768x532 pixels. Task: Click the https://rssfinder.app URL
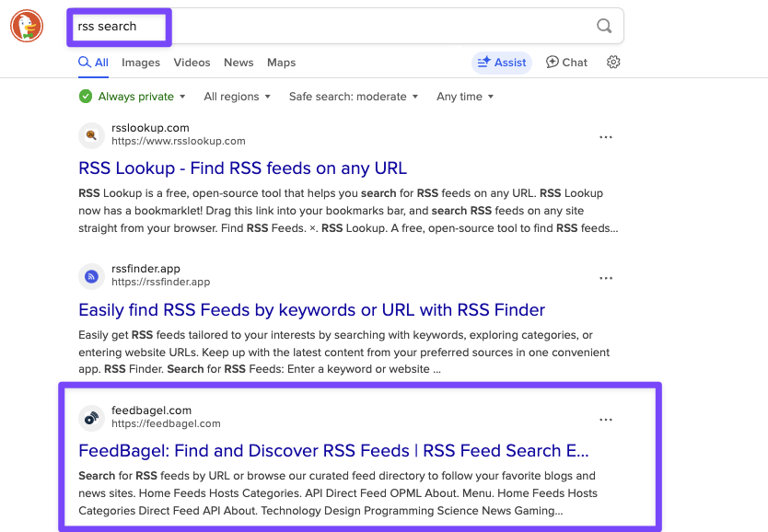pyautogui.click(x=160, y=282)
